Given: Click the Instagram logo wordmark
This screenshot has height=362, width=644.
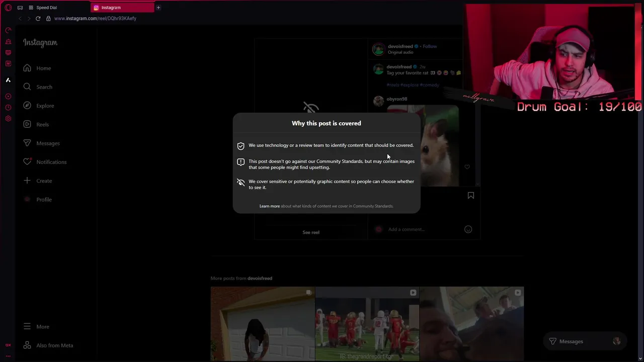Looking at the screenshot, I should (40, 43).
